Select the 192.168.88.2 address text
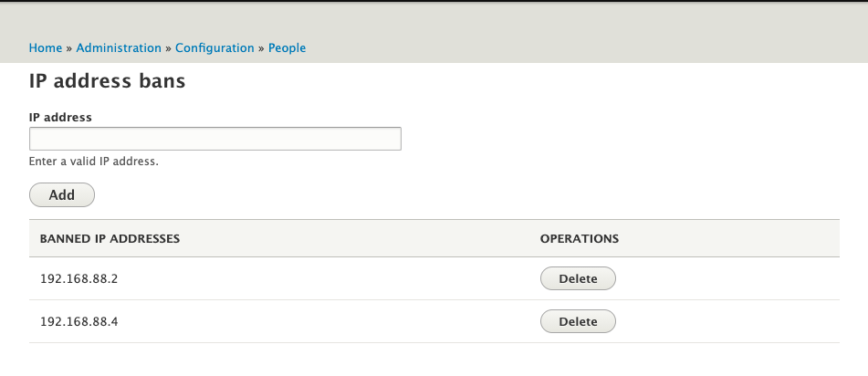Image resolution: width=868 pixels, height=376 pixels. click(79, 278)
